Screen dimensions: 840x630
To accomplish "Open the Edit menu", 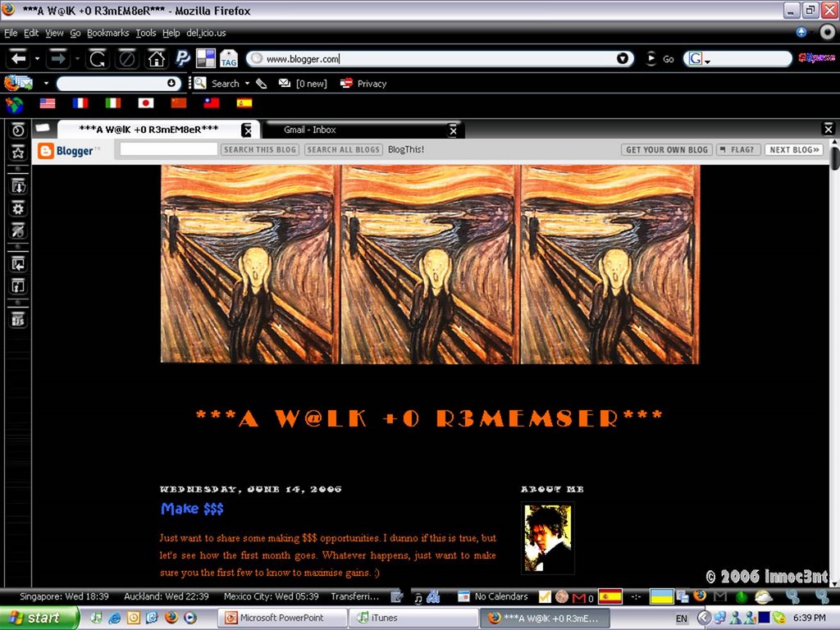I will tap(31, 33).
